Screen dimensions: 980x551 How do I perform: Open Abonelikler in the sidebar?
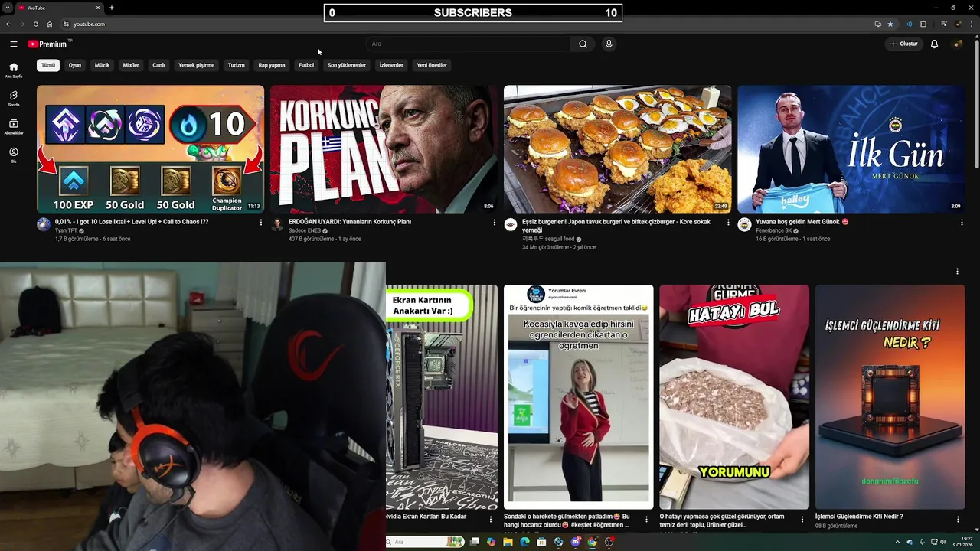click(x=14, y=126)
